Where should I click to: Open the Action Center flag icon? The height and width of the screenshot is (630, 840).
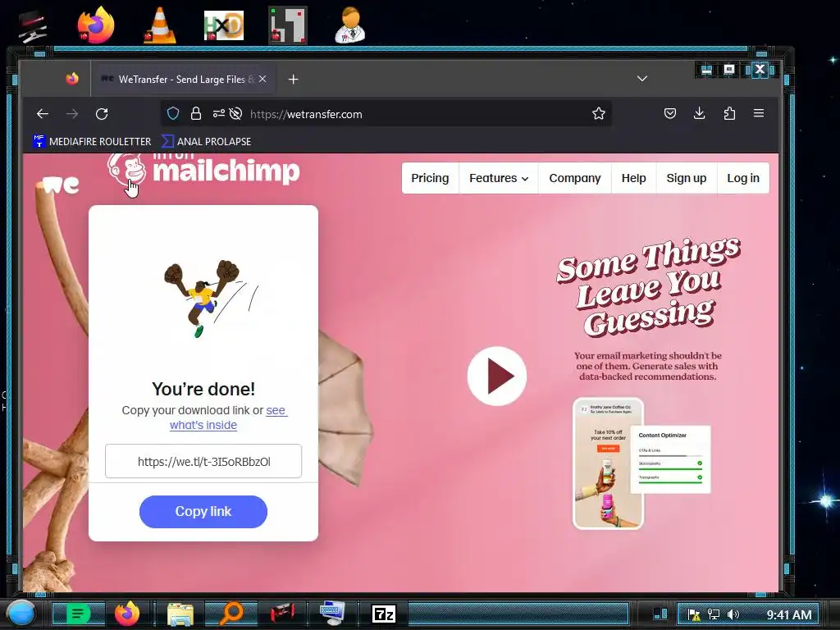694,614
